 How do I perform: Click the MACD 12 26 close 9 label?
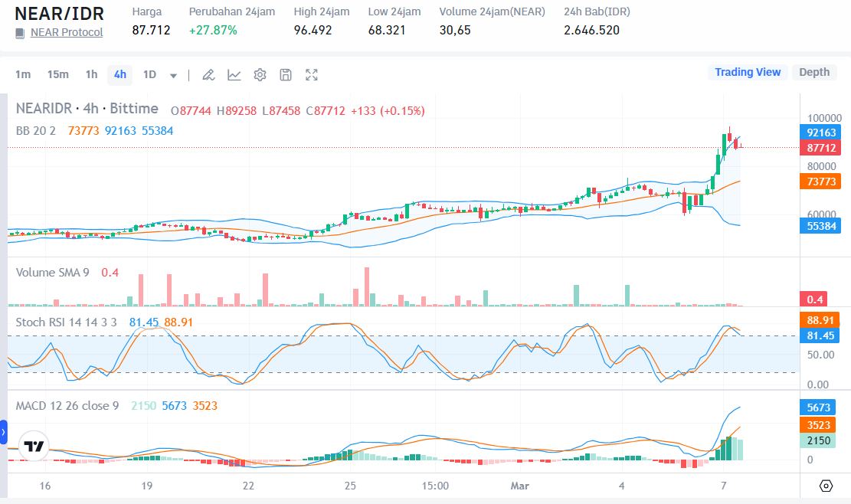click(x=67, y=406)
